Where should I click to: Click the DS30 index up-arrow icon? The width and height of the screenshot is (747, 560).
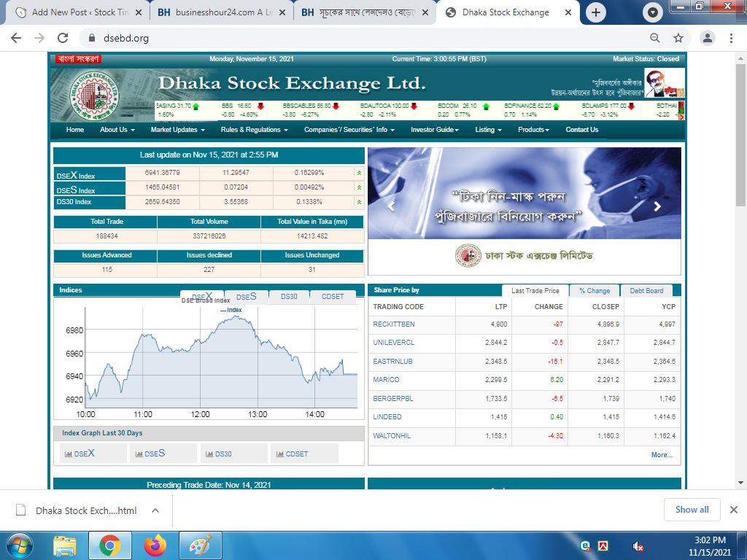tap(359, 203)
